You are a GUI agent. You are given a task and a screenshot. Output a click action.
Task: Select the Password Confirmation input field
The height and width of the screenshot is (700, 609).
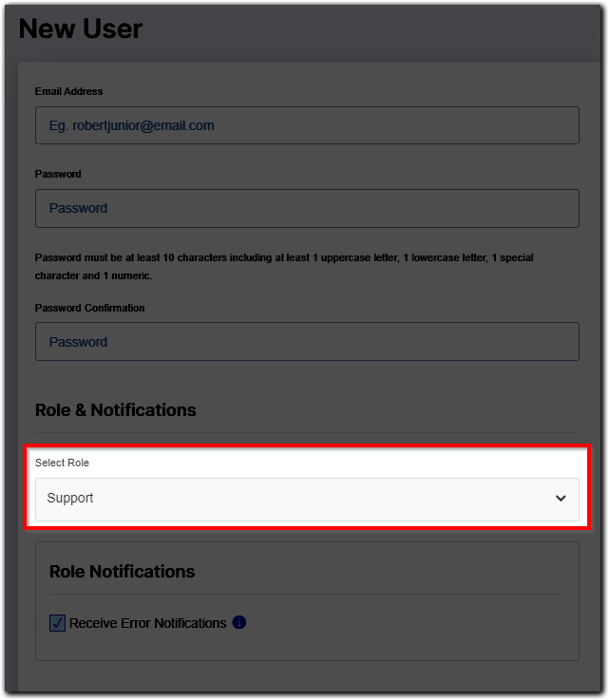pyautogui.click(x=307, y=342)
